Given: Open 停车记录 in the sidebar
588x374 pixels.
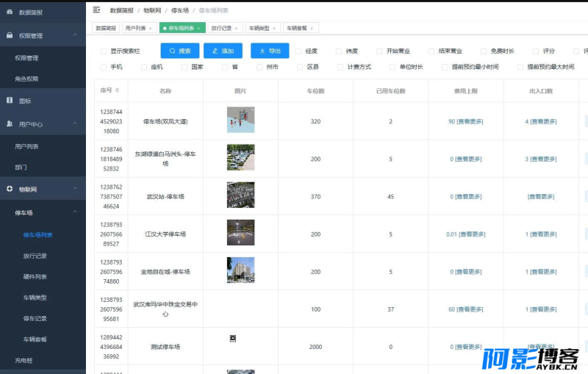Looking at the screenshot, I should click(x=35, y=319).
